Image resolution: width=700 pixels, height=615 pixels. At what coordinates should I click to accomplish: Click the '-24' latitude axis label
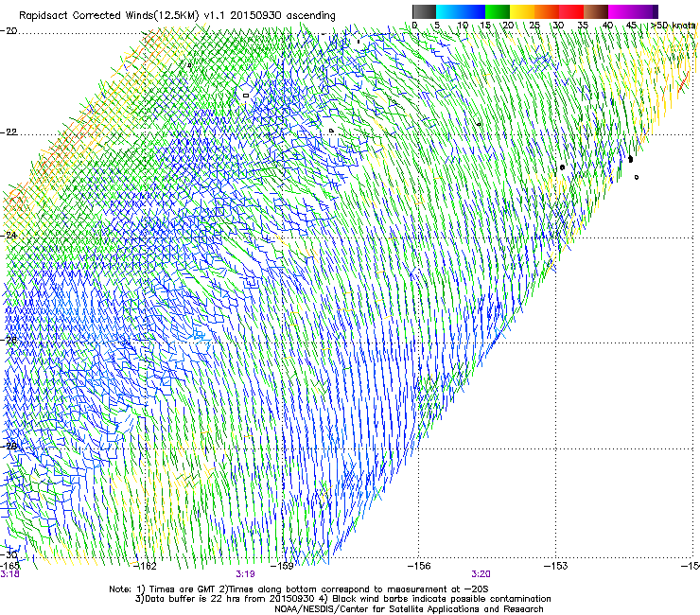[9, 236]
